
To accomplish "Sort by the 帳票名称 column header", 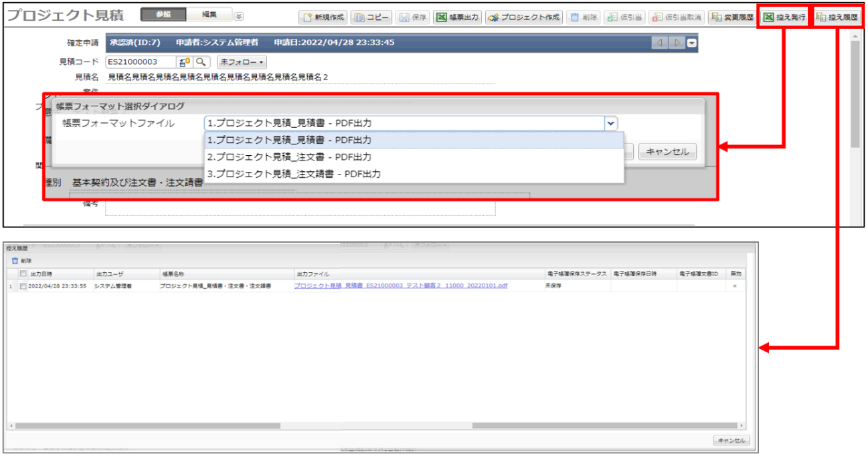I will (x=226, y=274).
